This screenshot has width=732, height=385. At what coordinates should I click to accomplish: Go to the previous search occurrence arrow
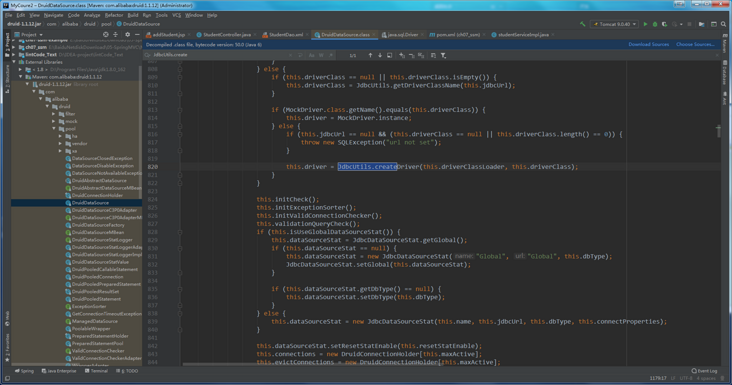(370, 55)
